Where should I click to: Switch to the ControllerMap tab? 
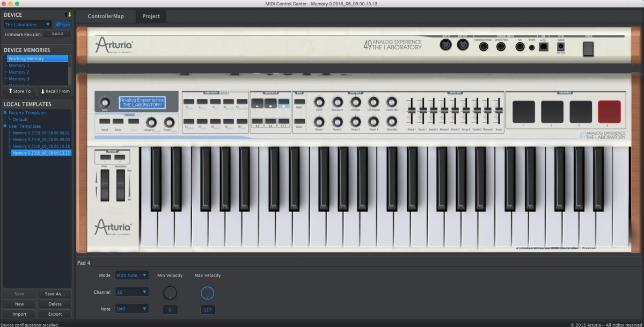click(106, 16)
